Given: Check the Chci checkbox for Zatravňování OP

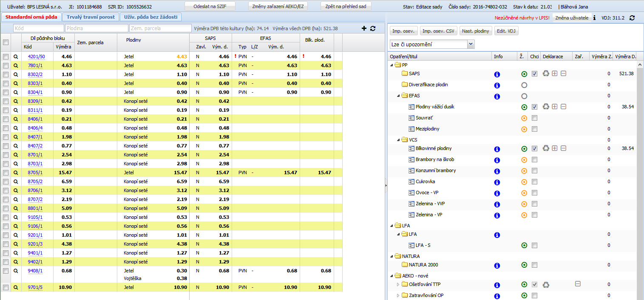Looking at the screenshot, I should coord(534,296).
